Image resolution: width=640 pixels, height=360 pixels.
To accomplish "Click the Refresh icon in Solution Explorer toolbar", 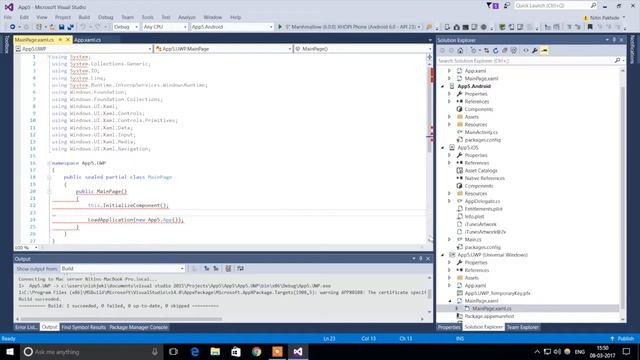I will pos(496,51).
